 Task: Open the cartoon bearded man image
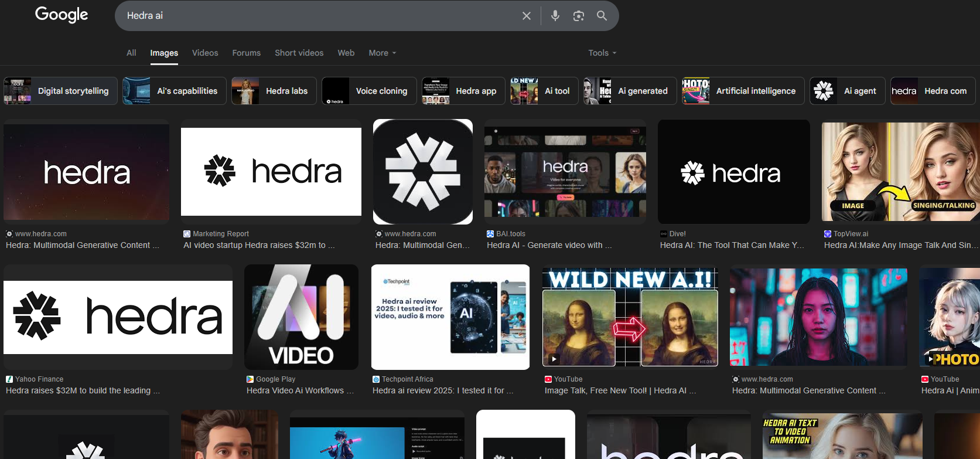[230, 434]
